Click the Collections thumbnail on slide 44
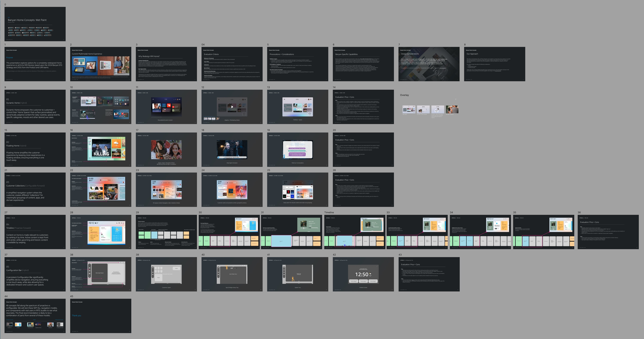This screenshot has height=339, width=644. point(51,325)
